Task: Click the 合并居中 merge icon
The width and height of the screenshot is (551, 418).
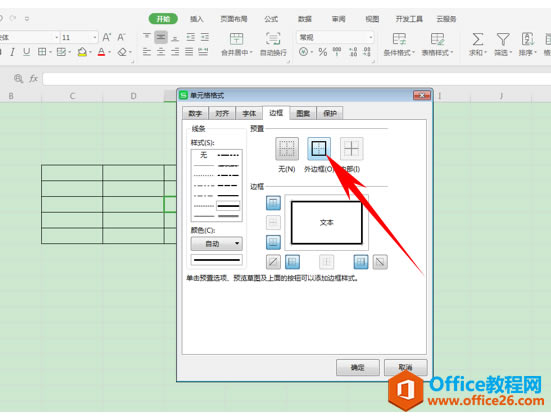Action: click(236, 39)
